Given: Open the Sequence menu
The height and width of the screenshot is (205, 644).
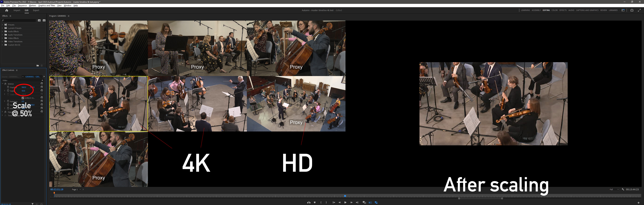Looking at the screenshot, I should click(x=22, y=6).
